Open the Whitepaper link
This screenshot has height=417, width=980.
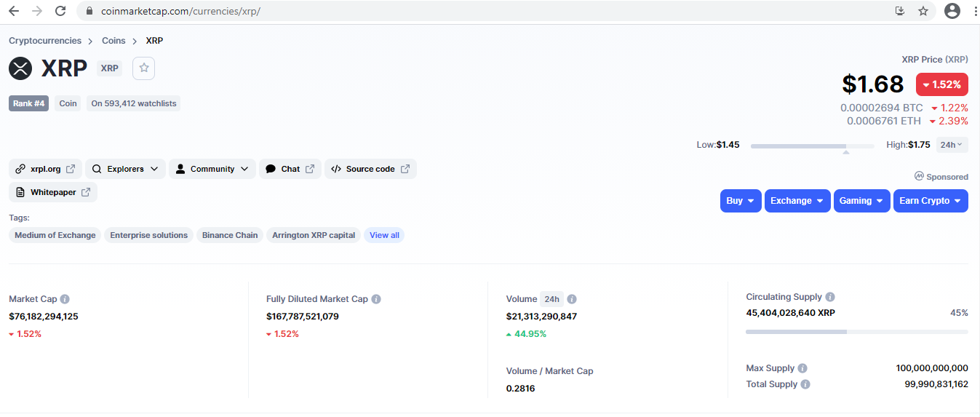53,192
